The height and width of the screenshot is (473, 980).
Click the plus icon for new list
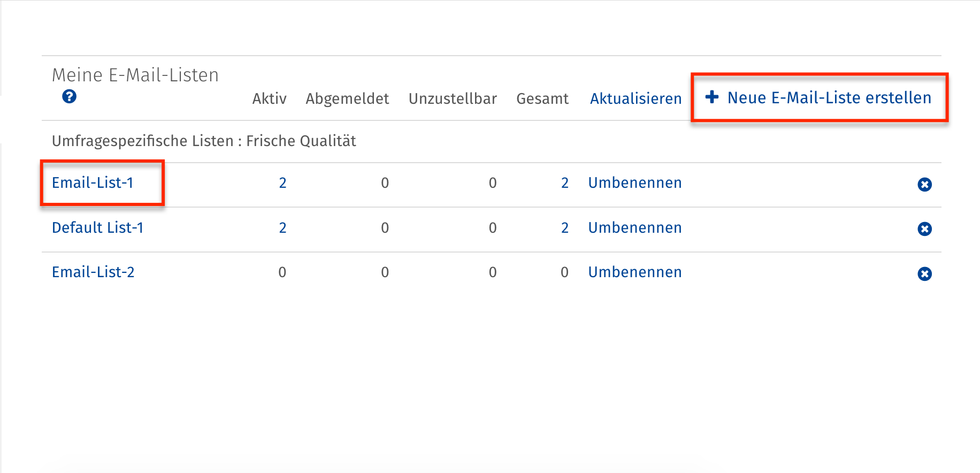tap(711, 97)
